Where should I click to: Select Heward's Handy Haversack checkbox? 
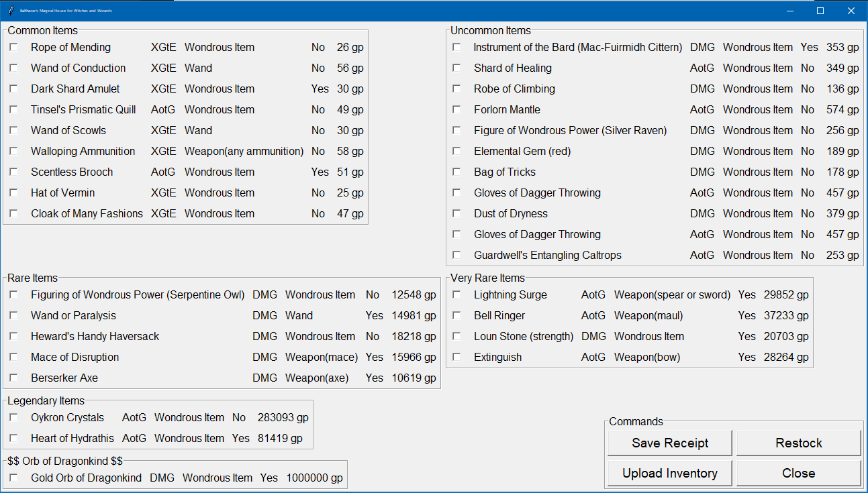tap(13, 337)
